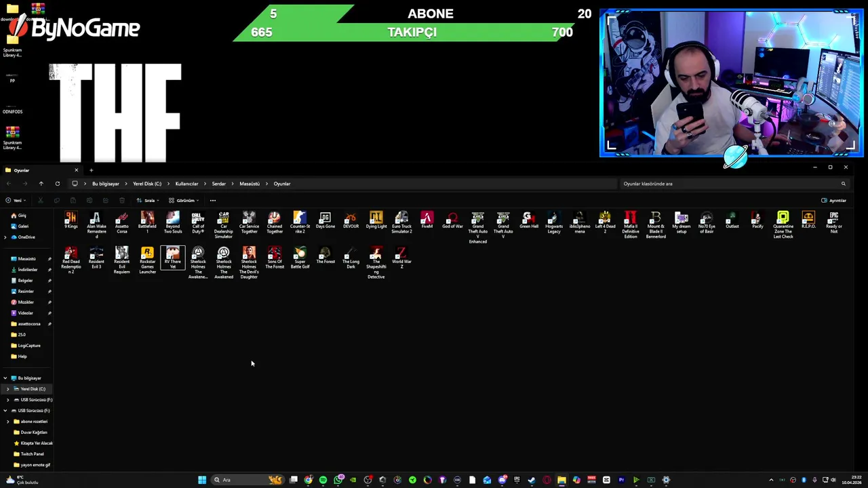Viewport: 868px width, 488px height.
Task: Select the Hogwarts Legacy shortcut
Action: [x=554, y=222]
